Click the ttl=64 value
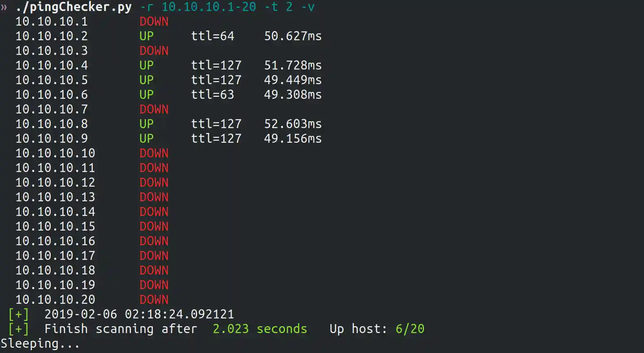 point(213,36)
